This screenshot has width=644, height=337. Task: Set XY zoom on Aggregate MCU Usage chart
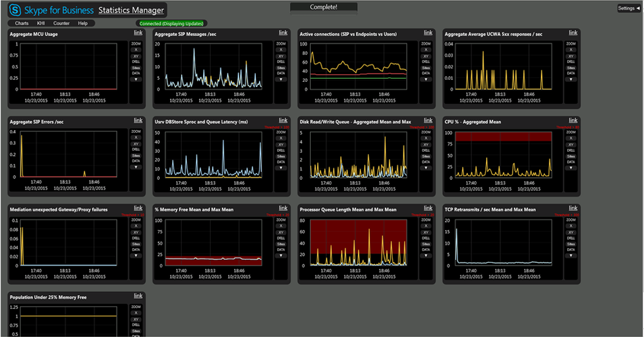pyautogui.click(x=136, y=56)
